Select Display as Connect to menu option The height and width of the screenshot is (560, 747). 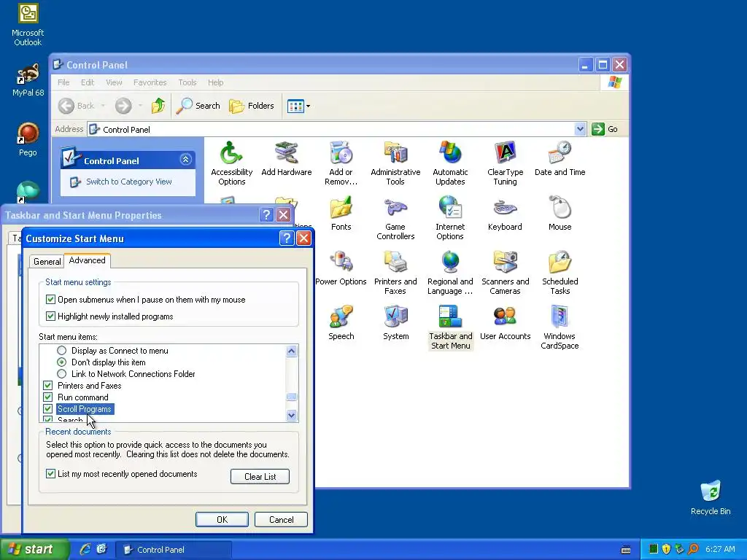point(61,351)
